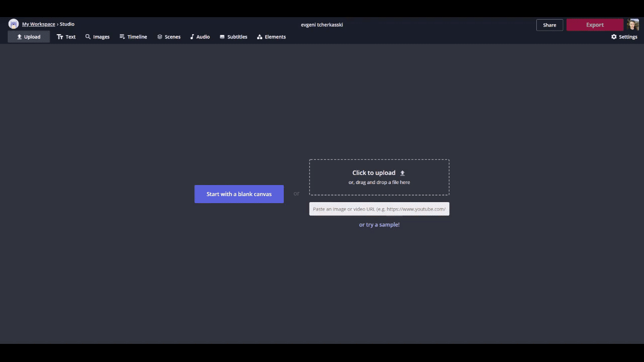Select the Upload tool in toolbar

[x=29, y=37]
